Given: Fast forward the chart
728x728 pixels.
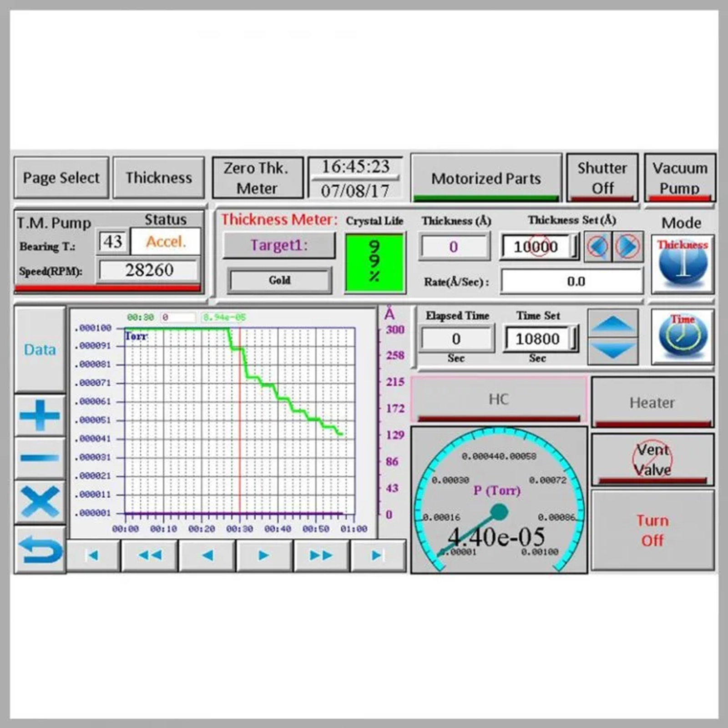Looking at the screenshot, I should [321, 555].
